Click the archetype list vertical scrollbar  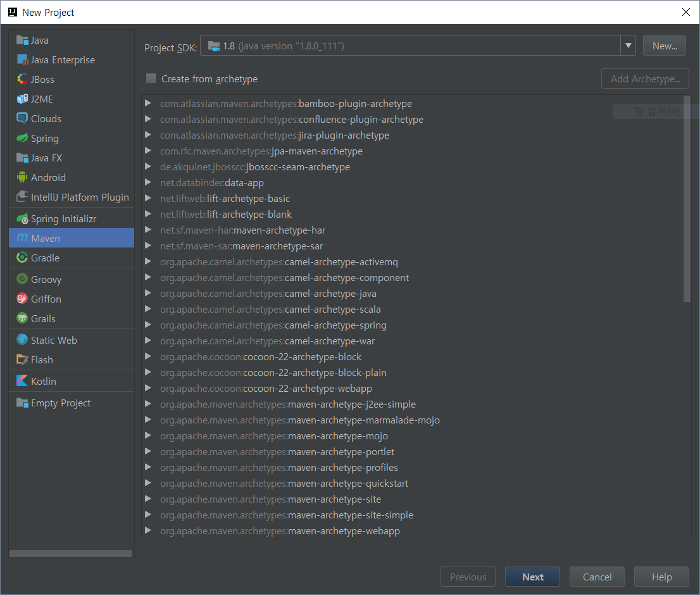pos(687,199)
